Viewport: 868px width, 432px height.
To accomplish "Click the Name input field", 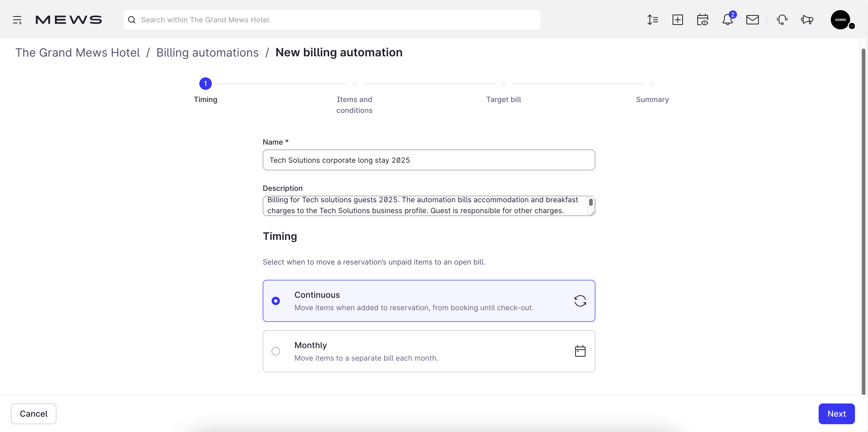I will 429,160.
